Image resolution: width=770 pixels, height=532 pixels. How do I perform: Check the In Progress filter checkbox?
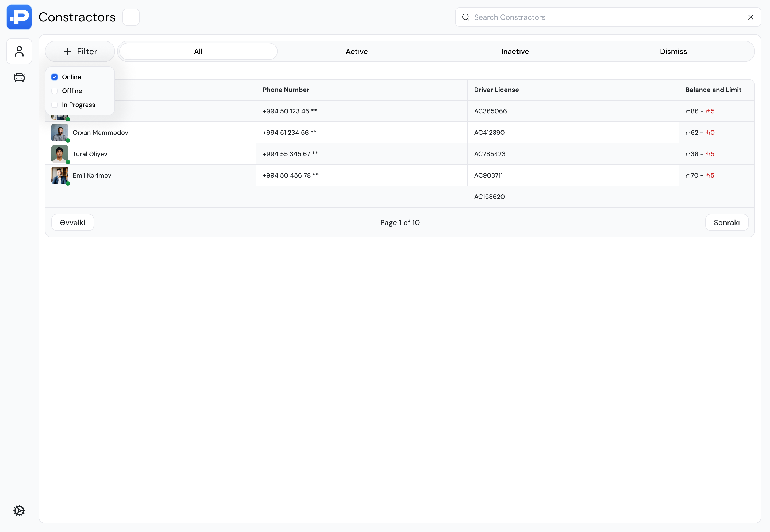(x=55, y=105)
